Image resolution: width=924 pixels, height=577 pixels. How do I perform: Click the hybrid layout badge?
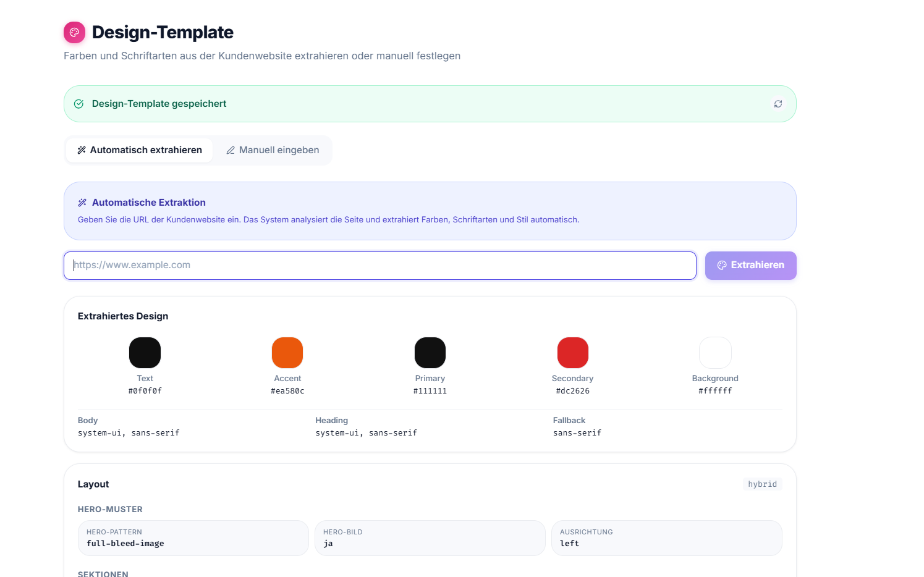tap(763, 484)
